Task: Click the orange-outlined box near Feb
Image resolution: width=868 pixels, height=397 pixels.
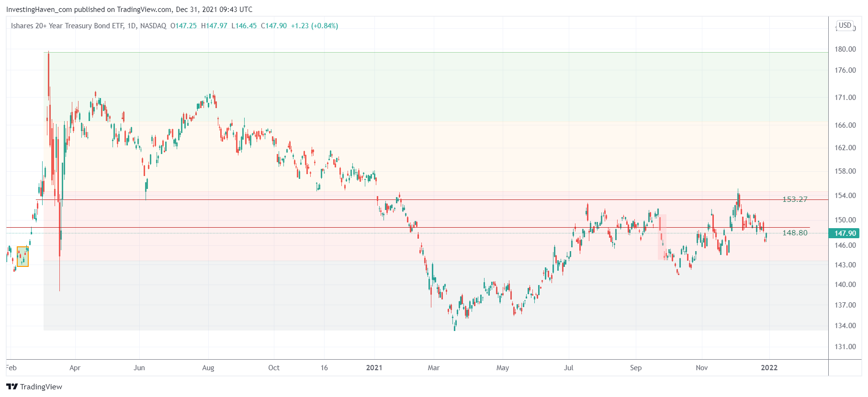Action: point(23,256)
